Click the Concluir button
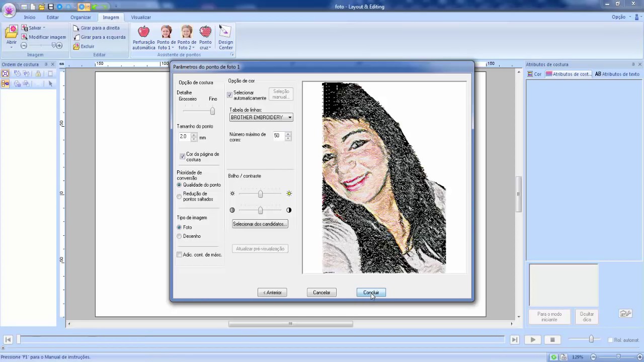The height and width of the screenshot is (362, 644). coord(371,293)
